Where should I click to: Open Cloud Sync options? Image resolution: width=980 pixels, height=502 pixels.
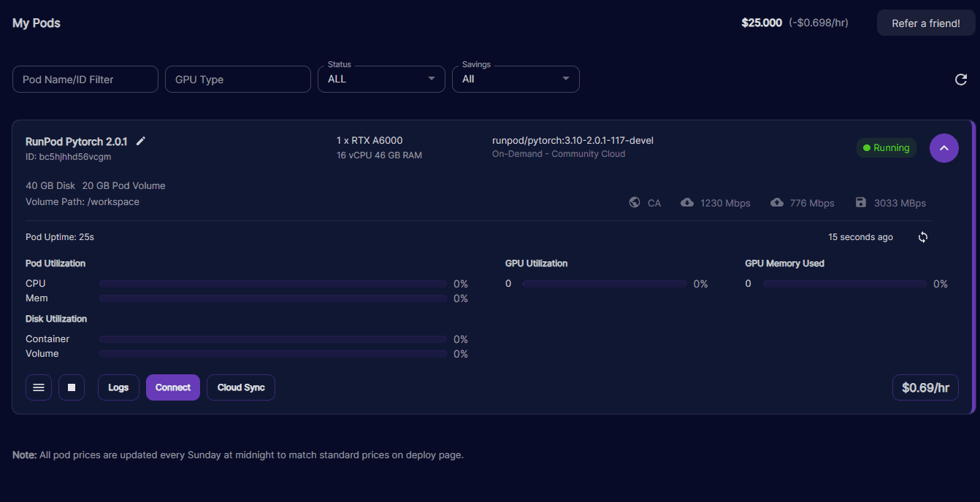240,387
